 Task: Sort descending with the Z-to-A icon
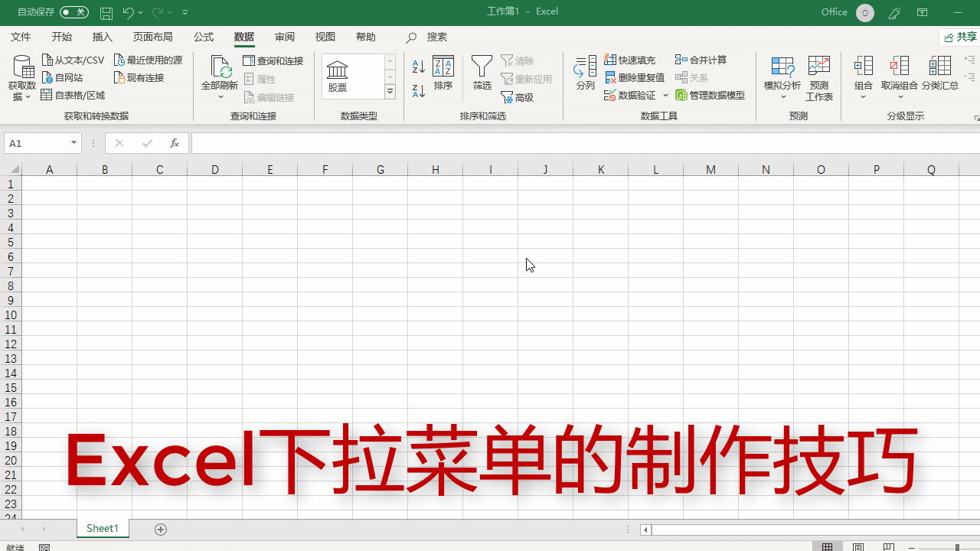[x=419, y=91]
